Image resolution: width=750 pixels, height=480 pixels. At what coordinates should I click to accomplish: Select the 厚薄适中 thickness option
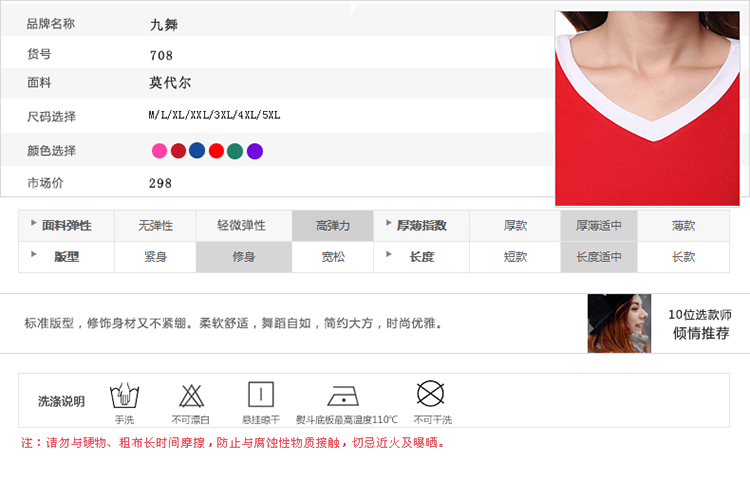(599, 226)
